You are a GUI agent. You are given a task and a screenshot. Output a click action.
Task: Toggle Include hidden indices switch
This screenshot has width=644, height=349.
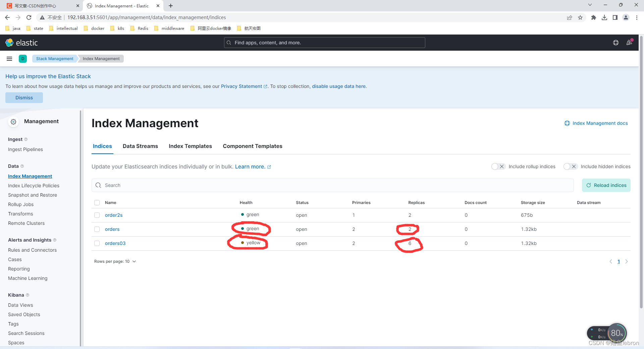pyautogui.click(x=570, y=166)
